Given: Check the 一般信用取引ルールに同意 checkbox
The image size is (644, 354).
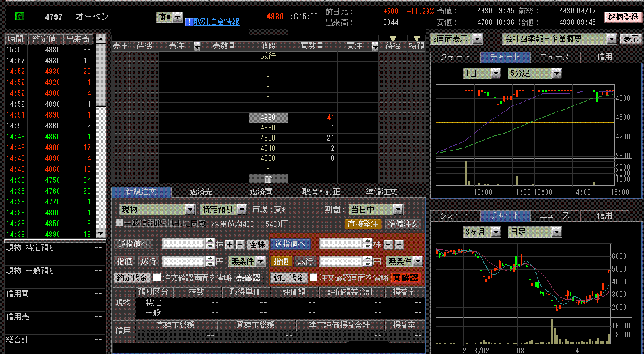Looking at the screenshot, I should coord(119,224).
